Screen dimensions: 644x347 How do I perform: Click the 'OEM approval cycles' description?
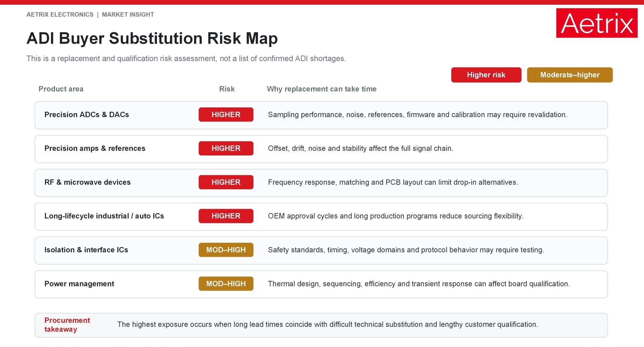(x=396, y=216)
